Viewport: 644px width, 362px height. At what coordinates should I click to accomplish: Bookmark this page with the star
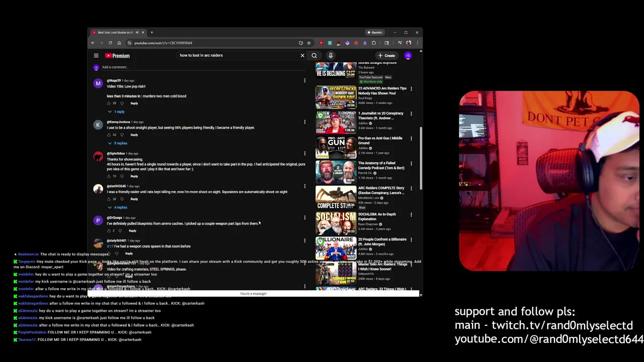coord(309,43)
